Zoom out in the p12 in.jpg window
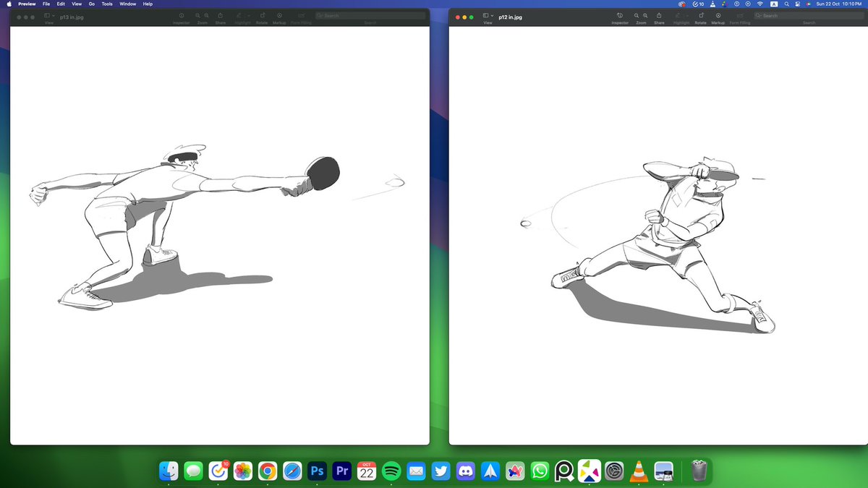 click(637, 15)
